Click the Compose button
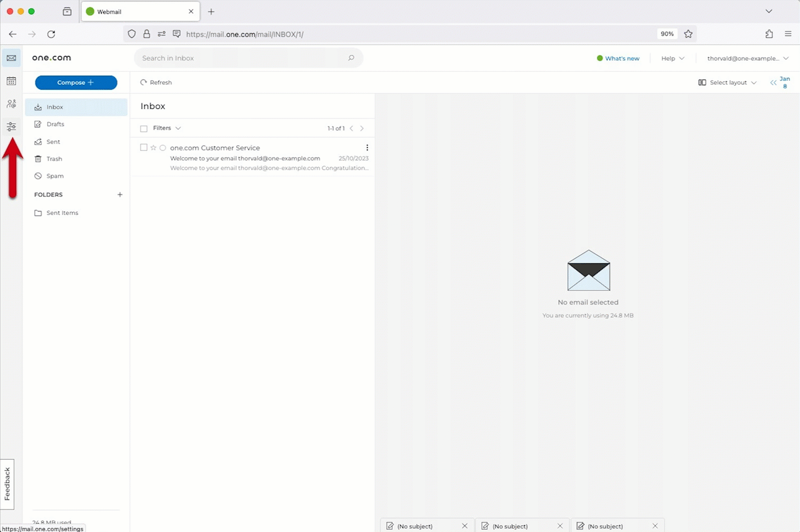800x532 pixels. [x=76, y=82]
